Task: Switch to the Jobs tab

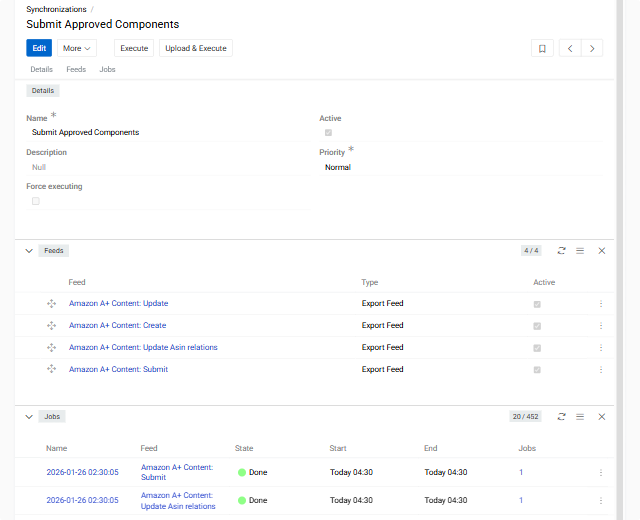Action: click(x=107, y=70)
